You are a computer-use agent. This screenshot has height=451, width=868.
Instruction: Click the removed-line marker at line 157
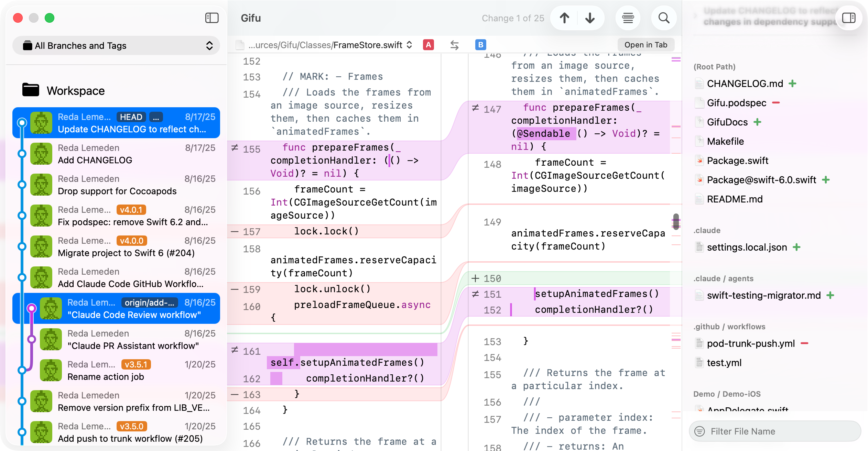click(x=235, y=232)
